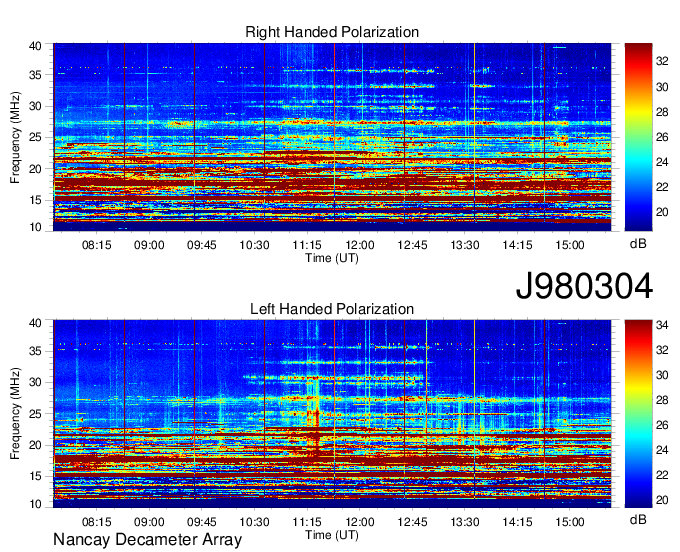Click 'dB' unit label of Left Handed colorbar
This screenshot has height=552, width=680.
pyautogui.click(x=638, y=519)
